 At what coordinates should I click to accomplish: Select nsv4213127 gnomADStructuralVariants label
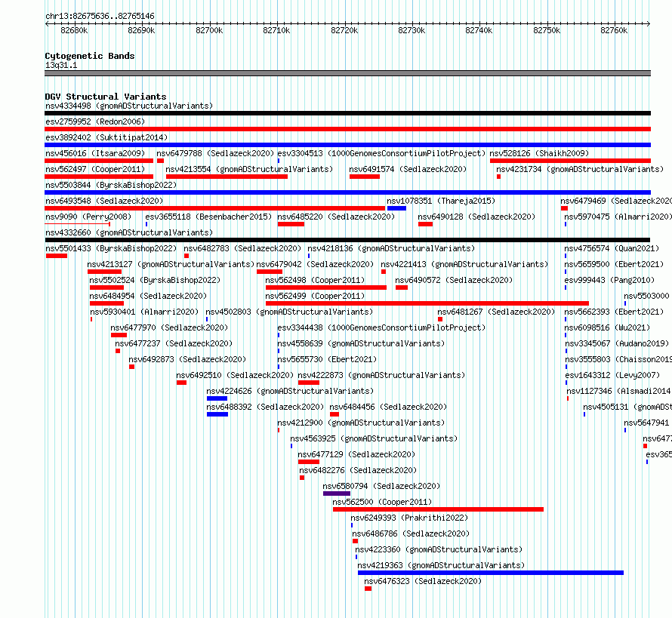(171, 264)
